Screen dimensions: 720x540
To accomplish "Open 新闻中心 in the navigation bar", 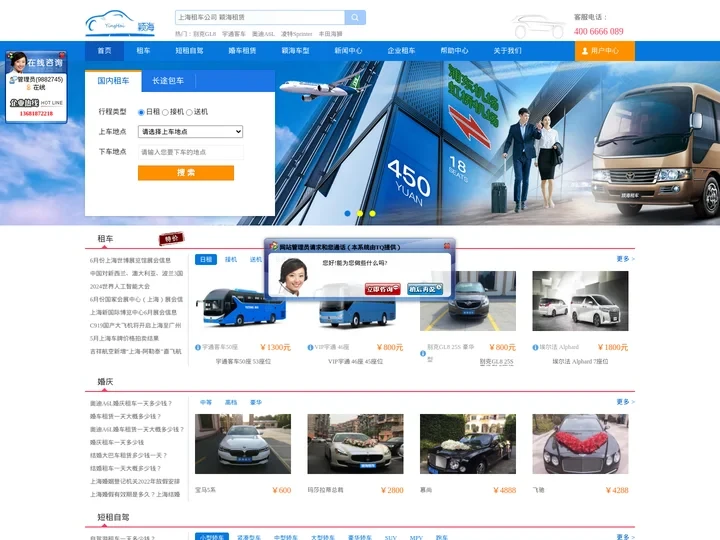I will 348,51.
